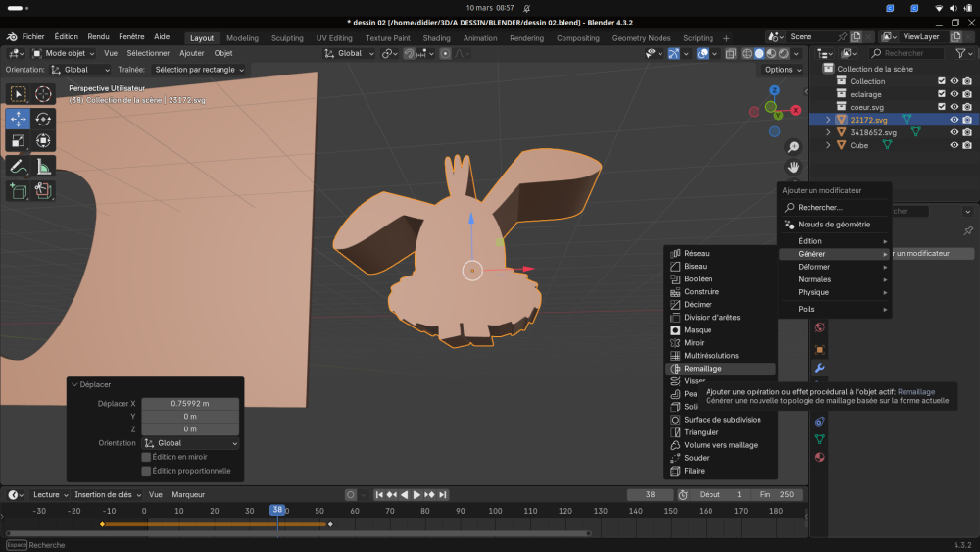Open Orientation dropdown in Déplacer panel
980x552 pixels.
191,443
